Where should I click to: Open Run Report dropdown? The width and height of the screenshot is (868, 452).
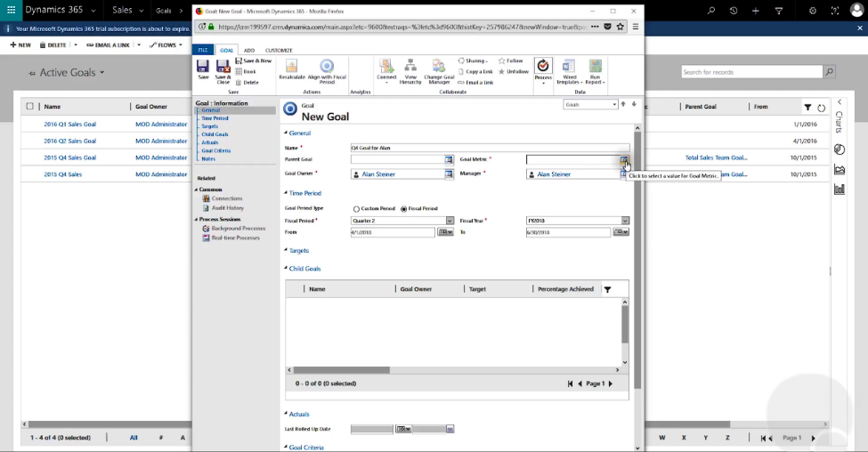tap(595, 72)
